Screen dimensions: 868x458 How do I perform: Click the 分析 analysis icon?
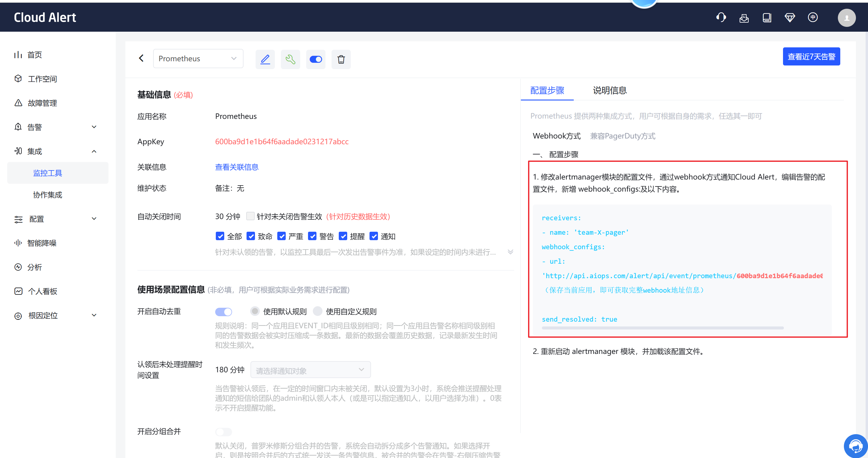(x=18, y=267)
